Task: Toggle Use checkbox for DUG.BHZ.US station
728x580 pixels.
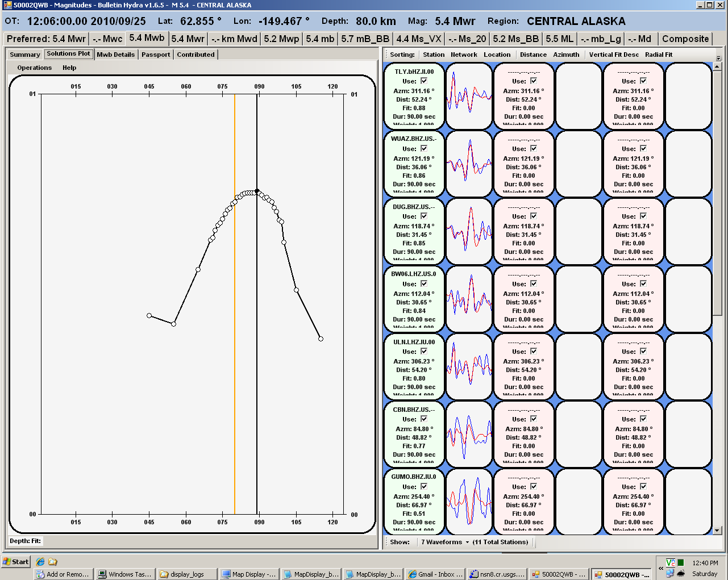Action: pos(424,216)
